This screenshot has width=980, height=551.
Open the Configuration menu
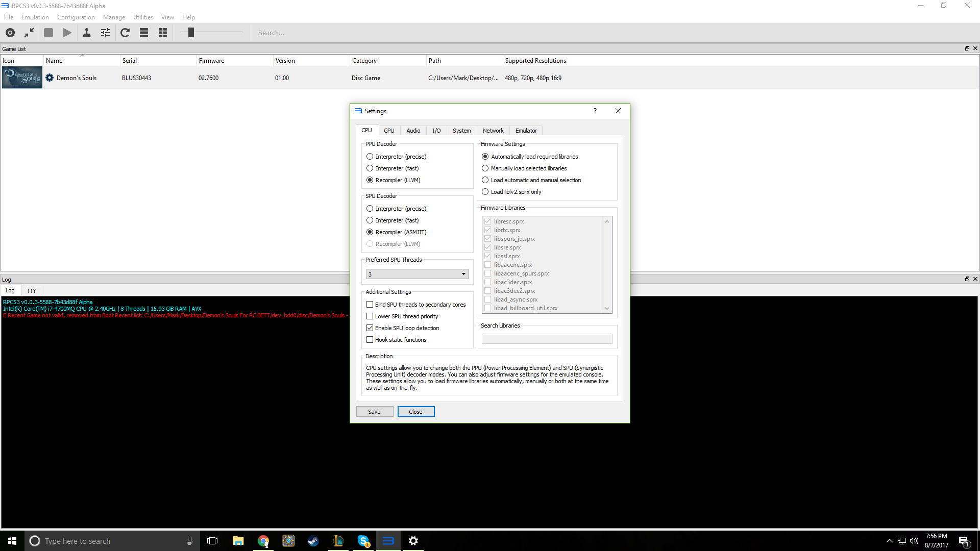(x=76, y=17)
